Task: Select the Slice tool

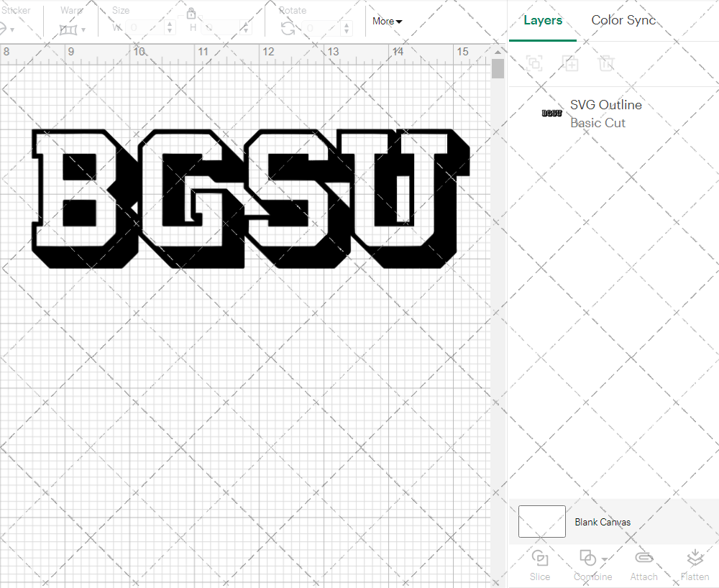Action: click(540, 564)
